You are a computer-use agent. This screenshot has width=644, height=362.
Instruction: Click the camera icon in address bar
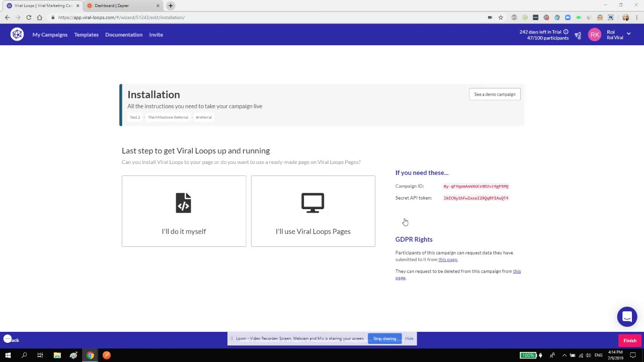click(x=490, y=17)
